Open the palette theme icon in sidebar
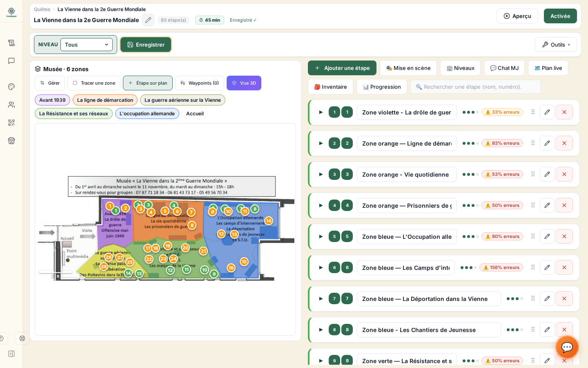 (x=11, y=87)
